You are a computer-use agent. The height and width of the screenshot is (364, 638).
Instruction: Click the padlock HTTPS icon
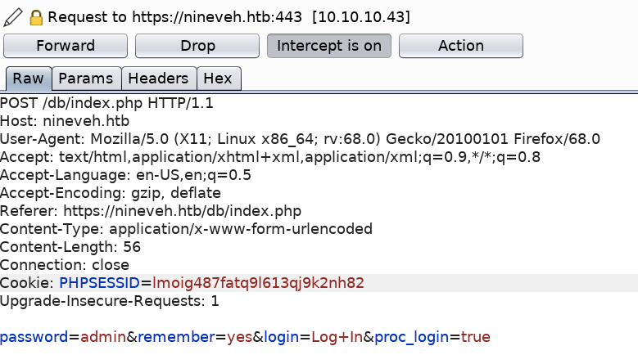pyautogui.click(x=35, y=16)
